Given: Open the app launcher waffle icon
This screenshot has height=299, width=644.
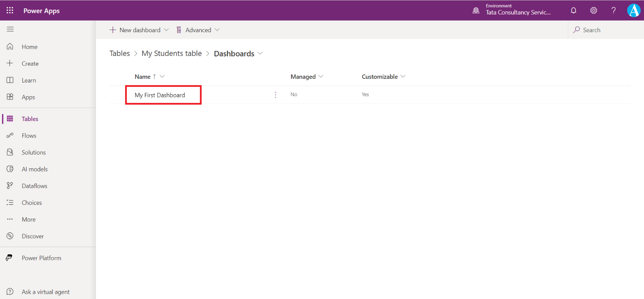Looking at the screenshot, I should click(10, 10).
